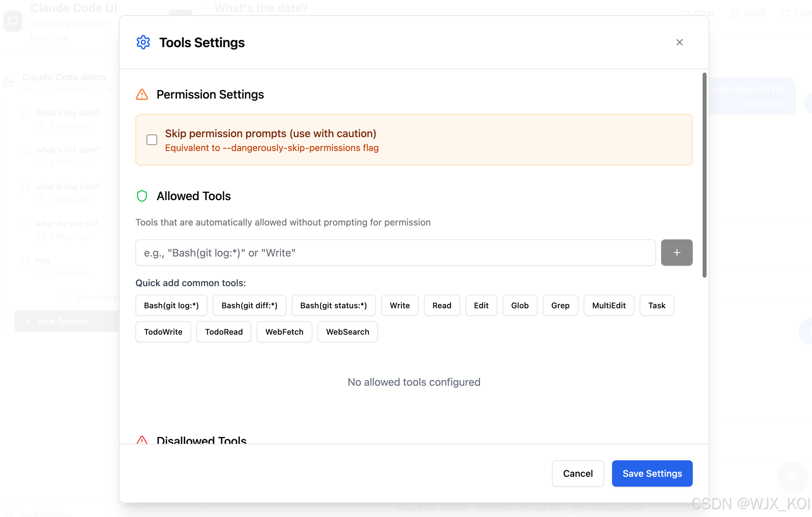Click the blue gear Tools Settings icon
Screen dimensions: 812x517
point(143,43)
